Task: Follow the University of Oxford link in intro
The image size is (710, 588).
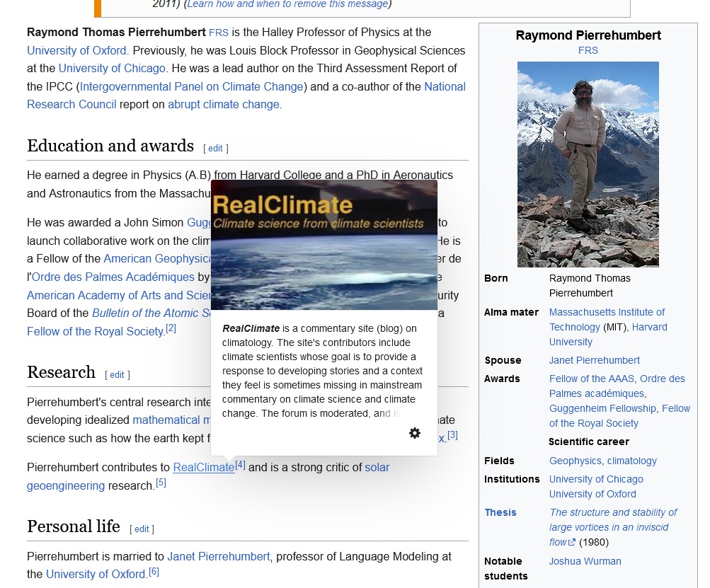Action: click(76, 50)
